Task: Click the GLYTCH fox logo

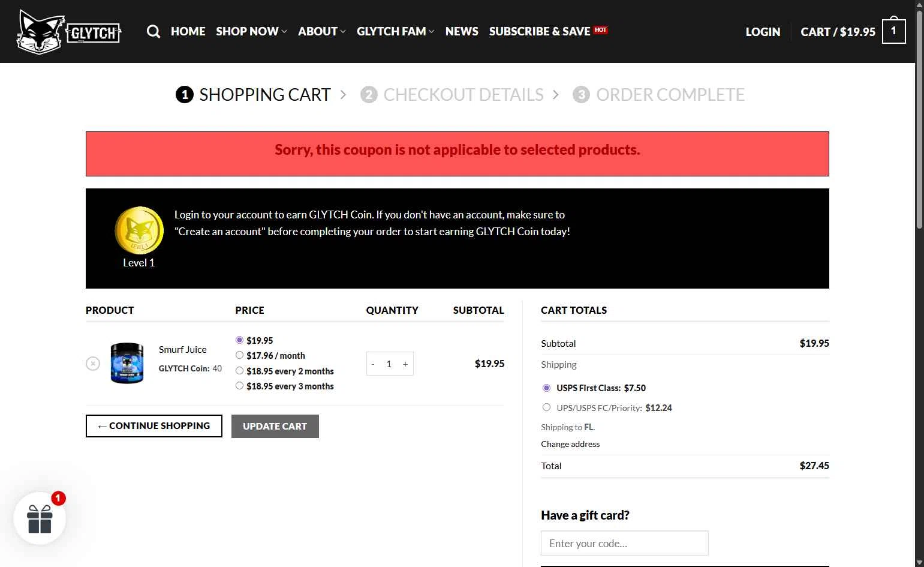Action: (69, 32)
